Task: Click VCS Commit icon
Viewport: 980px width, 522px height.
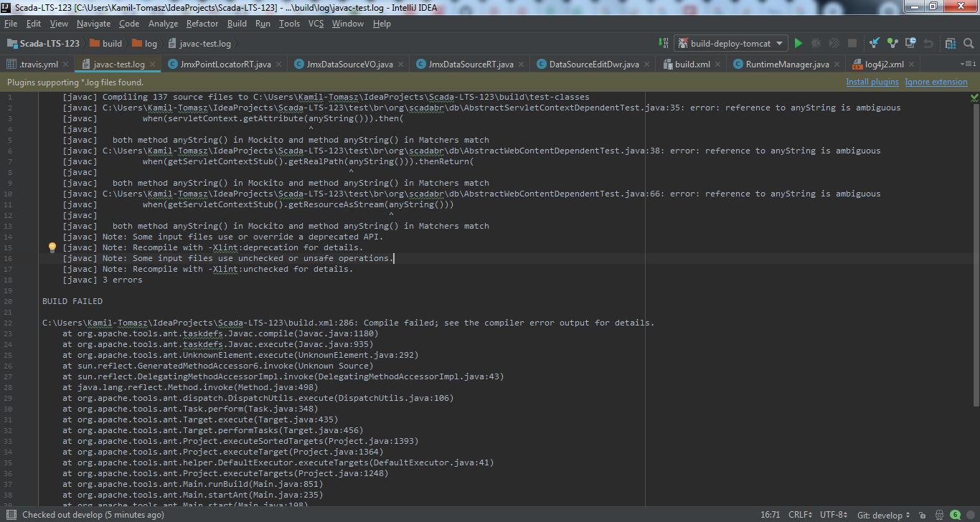Action: click(x=893, y=44)
